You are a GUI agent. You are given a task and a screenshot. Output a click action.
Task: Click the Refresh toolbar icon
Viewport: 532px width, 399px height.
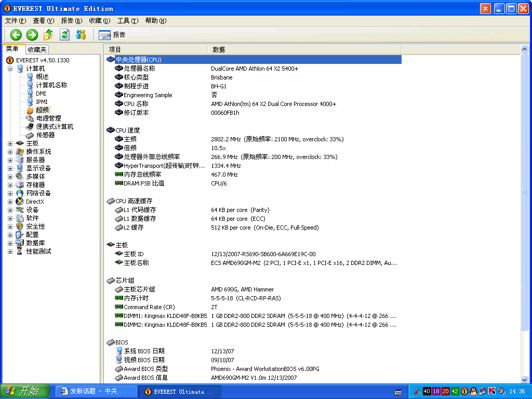(64, 35)
